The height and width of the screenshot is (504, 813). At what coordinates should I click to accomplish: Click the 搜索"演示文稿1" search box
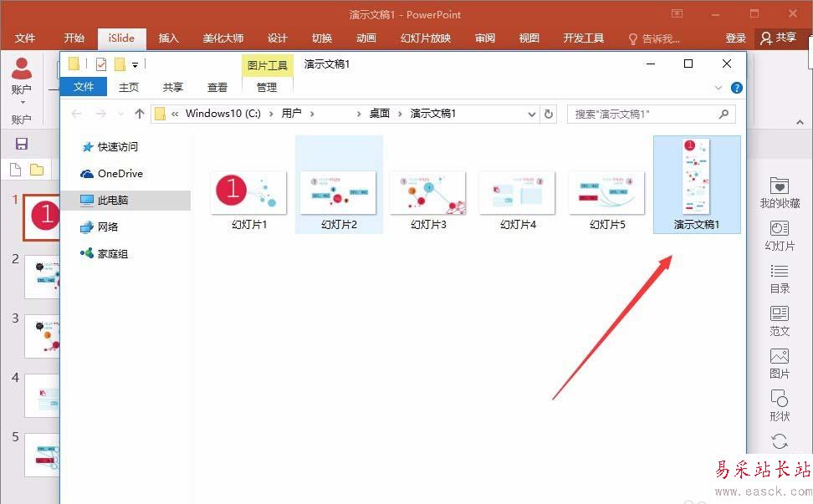pyautogui.click(x=652, y=114)
